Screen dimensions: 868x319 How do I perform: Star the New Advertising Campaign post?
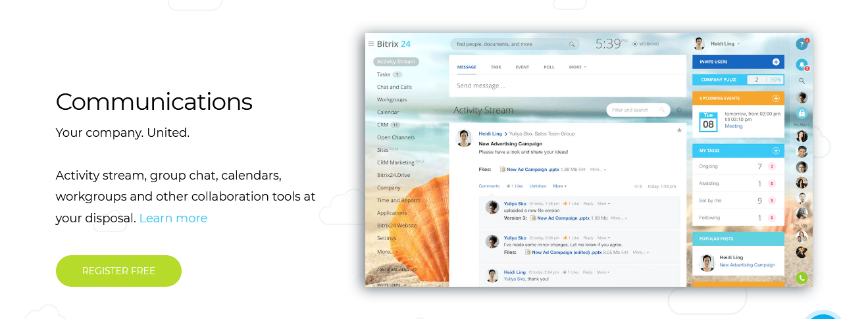pos(679,131)
